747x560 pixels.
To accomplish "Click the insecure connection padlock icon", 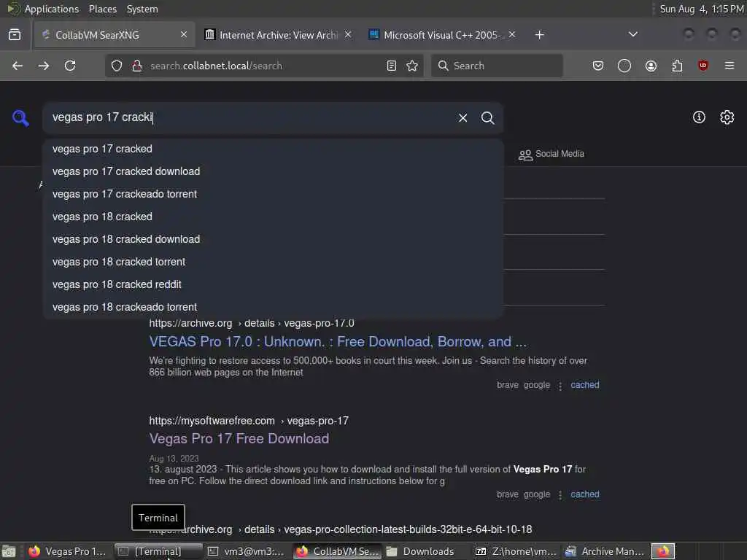I will pyautogui.click(x=137, y=66).
